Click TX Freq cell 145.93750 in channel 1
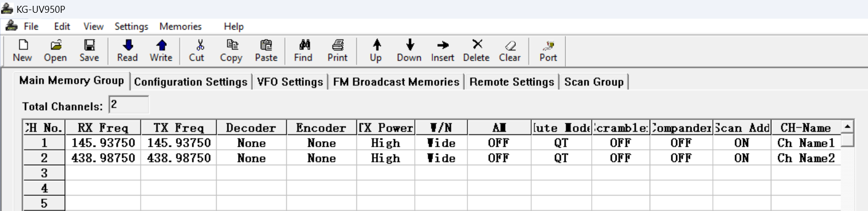 pyautogui.click(x=178, y=142)
